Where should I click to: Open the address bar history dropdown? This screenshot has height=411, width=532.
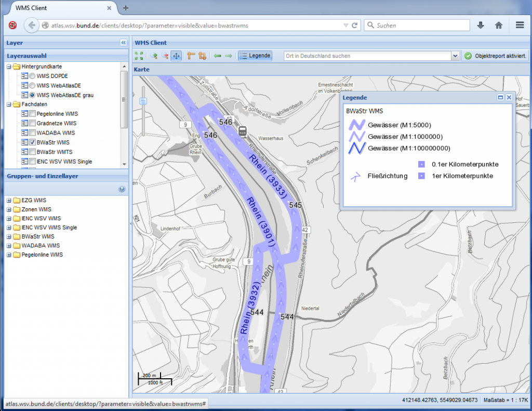[345, 25]
